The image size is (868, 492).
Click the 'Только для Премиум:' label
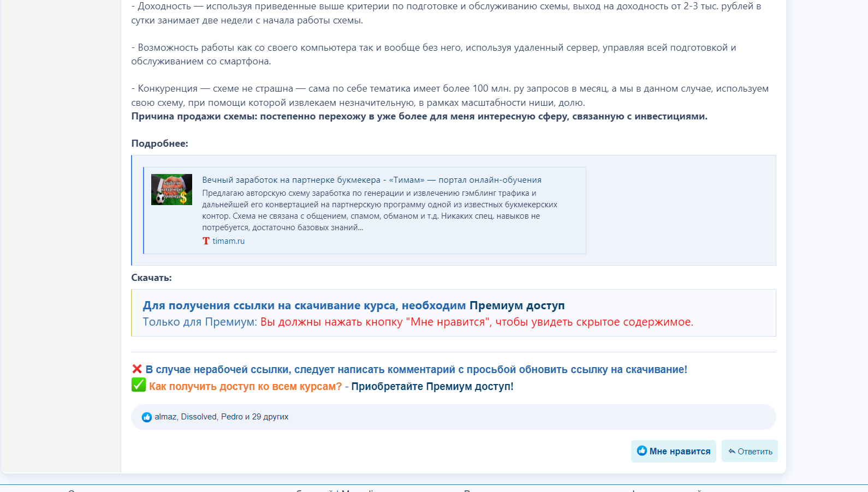pyautogui.click(x=200, y=322)
